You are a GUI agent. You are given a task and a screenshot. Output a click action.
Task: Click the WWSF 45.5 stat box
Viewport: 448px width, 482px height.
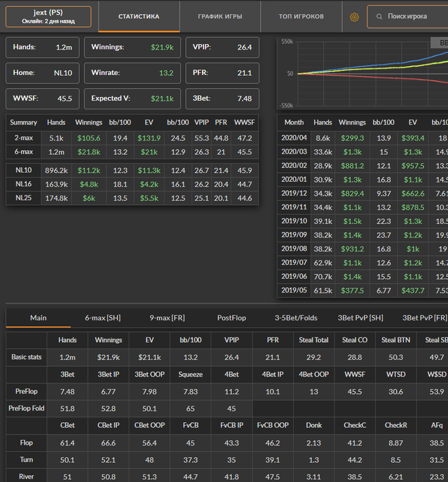43,98
